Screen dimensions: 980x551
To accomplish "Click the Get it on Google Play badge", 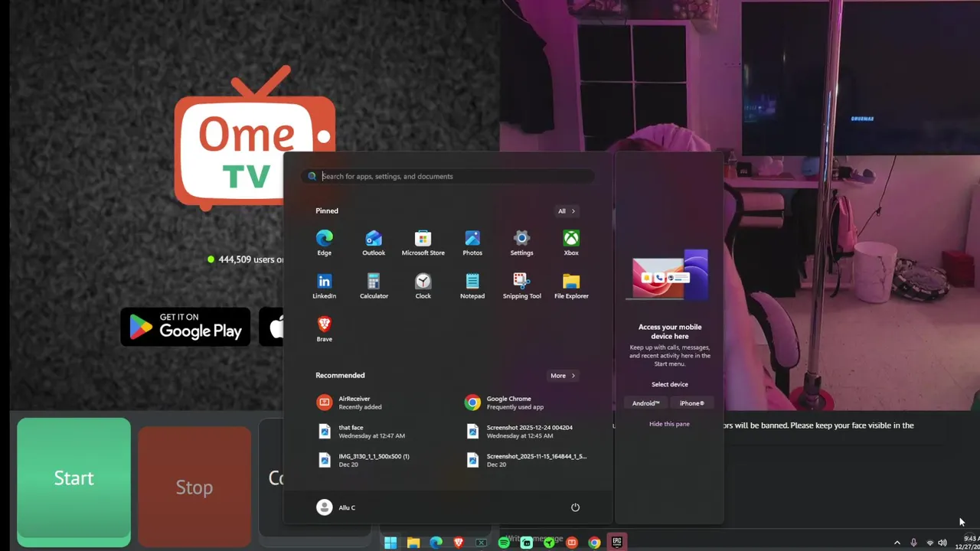I will [x=185, y=327].
